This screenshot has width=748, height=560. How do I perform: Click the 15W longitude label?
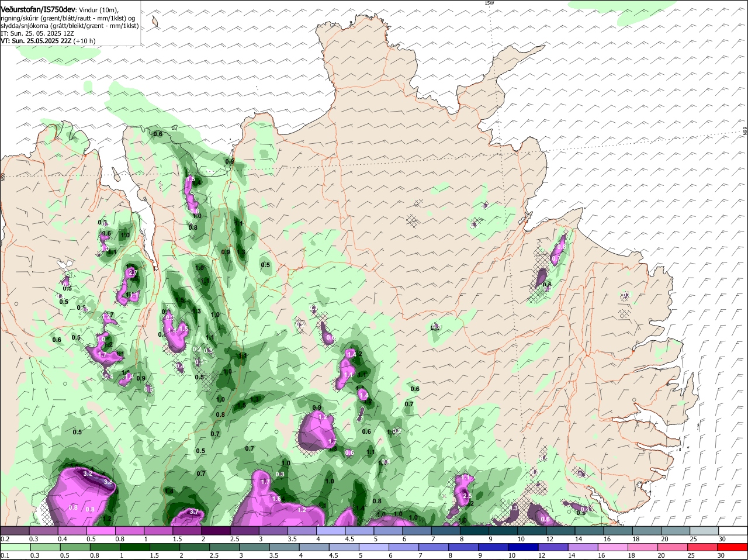pyautogui.click(x=489, y=3)
